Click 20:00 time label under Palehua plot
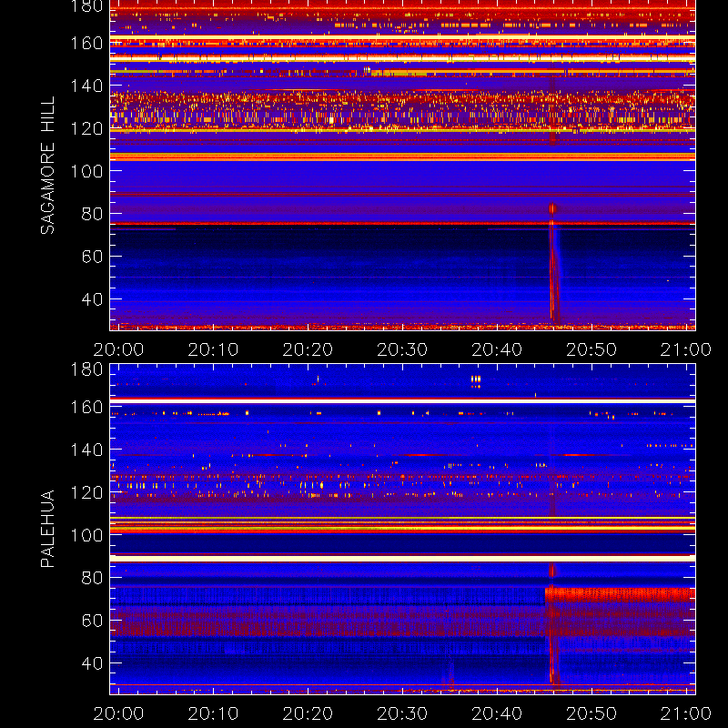The height and width of the screenshot is (728, 728). [118, 713]
